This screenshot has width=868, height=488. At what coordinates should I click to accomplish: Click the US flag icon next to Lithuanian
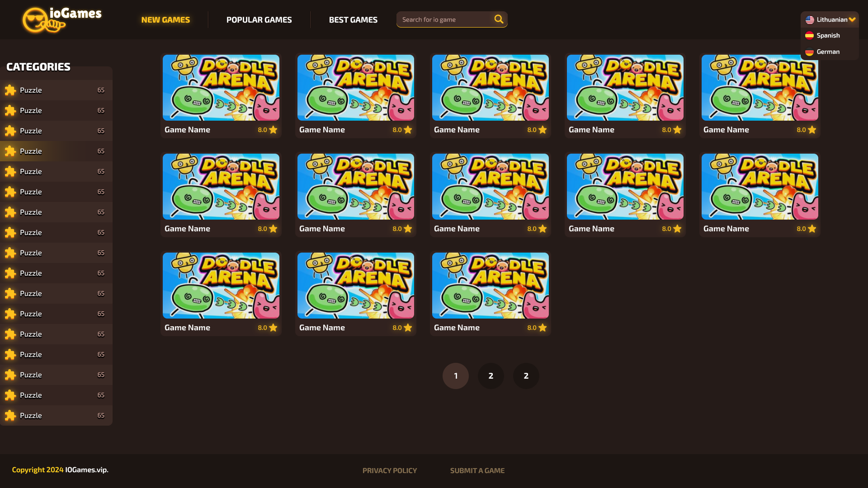click(810, 19)
